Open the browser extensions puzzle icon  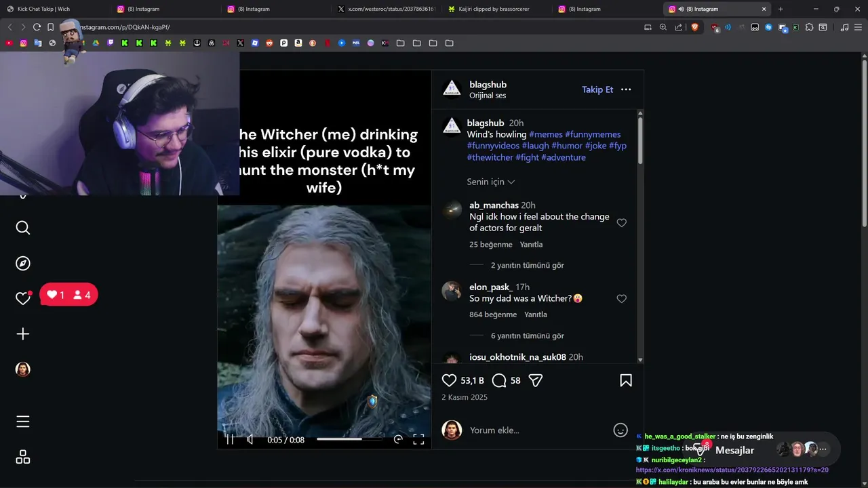coord(809,27)
